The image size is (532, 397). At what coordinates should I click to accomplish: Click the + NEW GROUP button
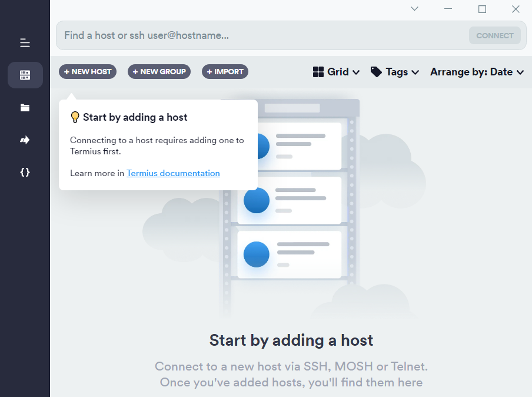click(159, 72)
